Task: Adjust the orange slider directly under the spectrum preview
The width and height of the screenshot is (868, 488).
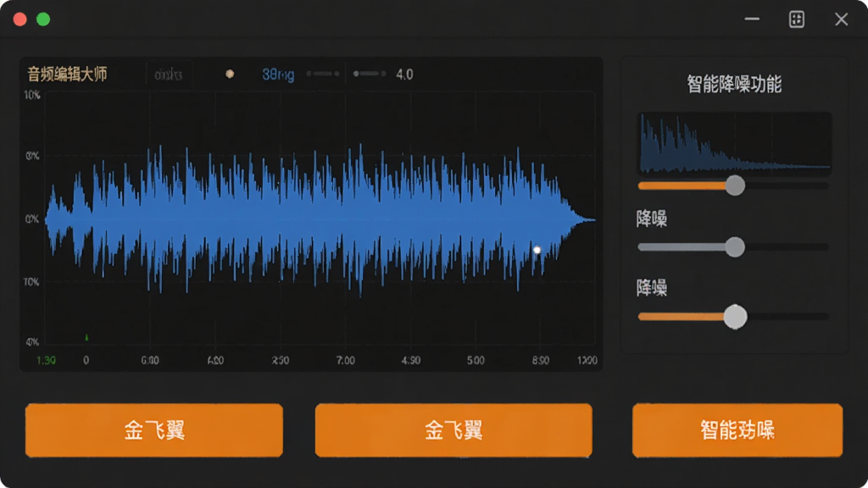Action: tap(733, 186)
